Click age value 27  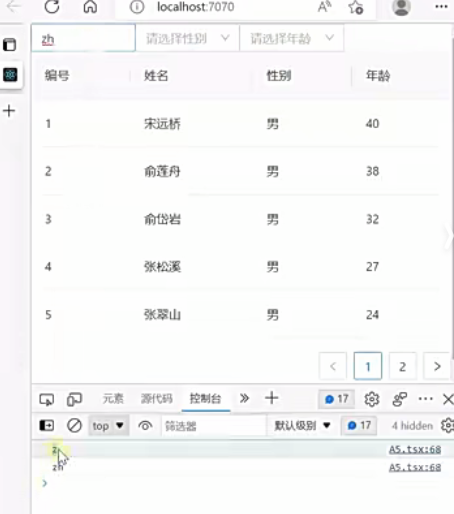[372, 267]
